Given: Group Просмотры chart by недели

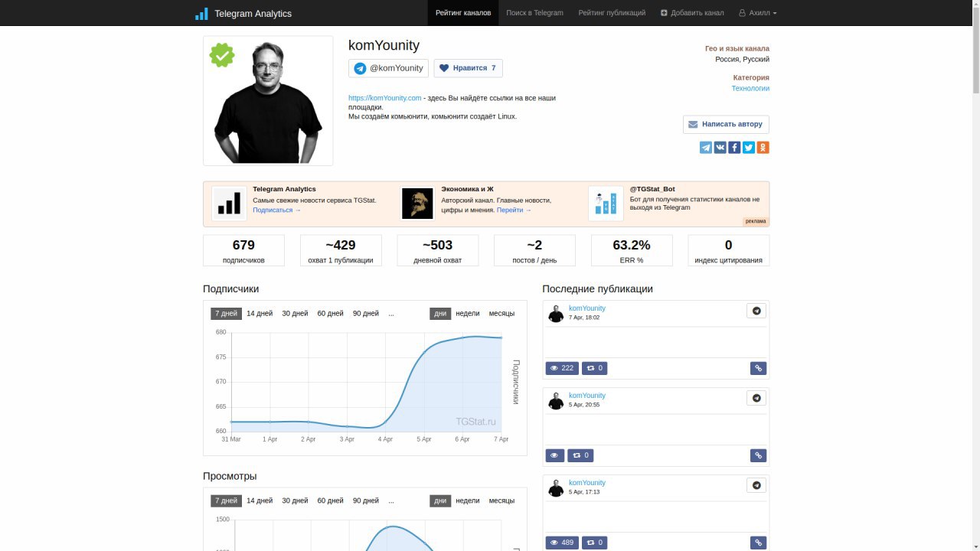Looking at the screenshot, I should click(468, 500).
